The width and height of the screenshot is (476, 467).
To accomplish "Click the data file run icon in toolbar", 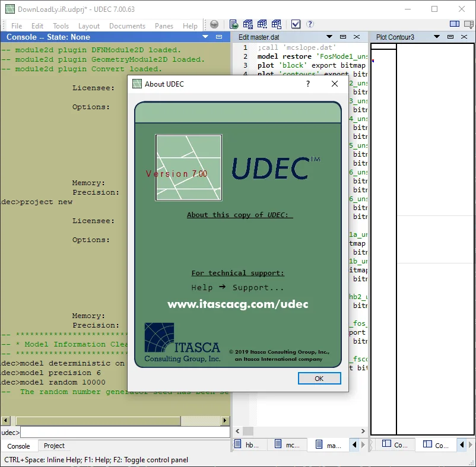I will point(233,24).
